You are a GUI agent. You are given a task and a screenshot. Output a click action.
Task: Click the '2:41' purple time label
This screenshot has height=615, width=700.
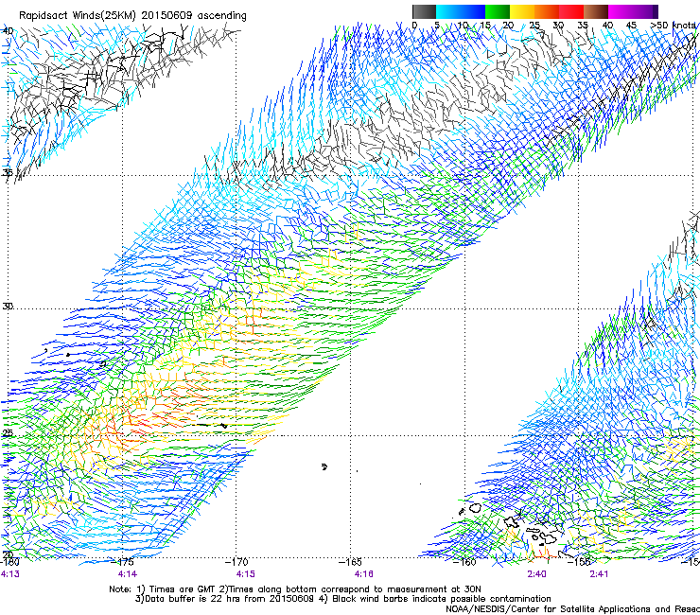tap(599, 574)
